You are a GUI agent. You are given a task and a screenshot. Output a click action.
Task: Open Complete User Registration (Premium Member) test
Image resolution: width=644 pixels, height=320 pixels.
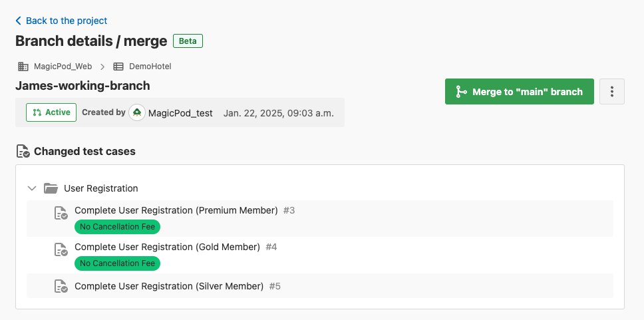pyautogui.click(x=176, y=210)
